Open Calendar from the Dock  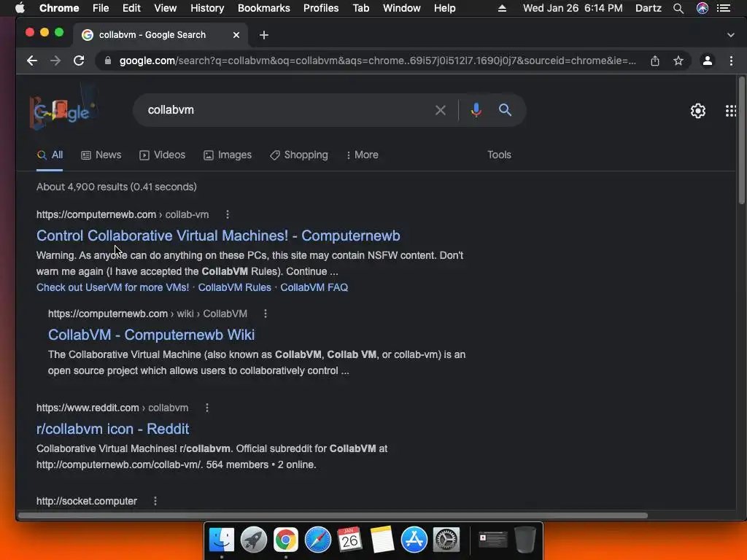(x=349, y=540)
